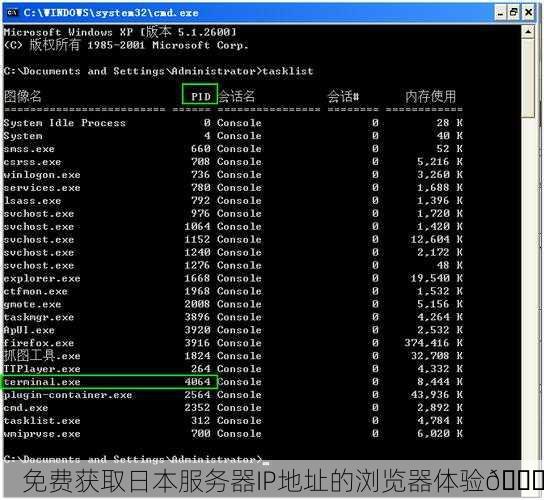This screenshot has width=544, height=500.
Task: Click the scrollbar up arrow
Action: pyautogui.click(x=527, y=32)
